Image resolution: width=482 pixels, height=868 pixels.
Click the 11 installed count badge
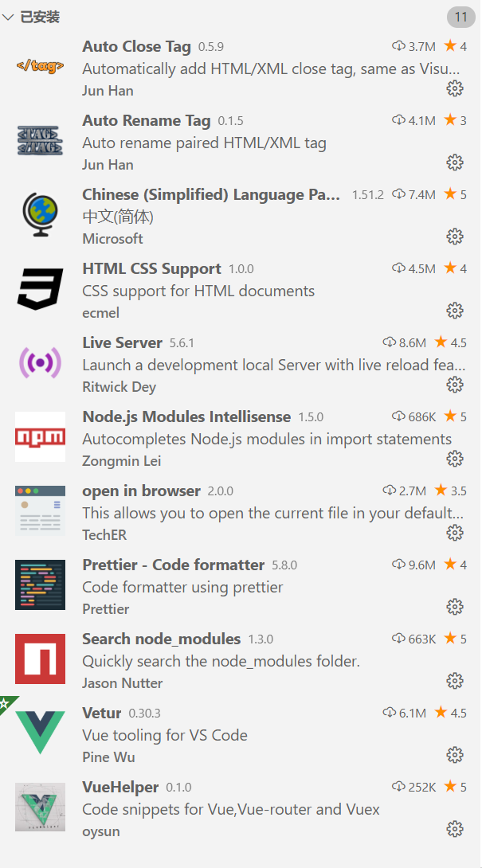pos(461,18)
